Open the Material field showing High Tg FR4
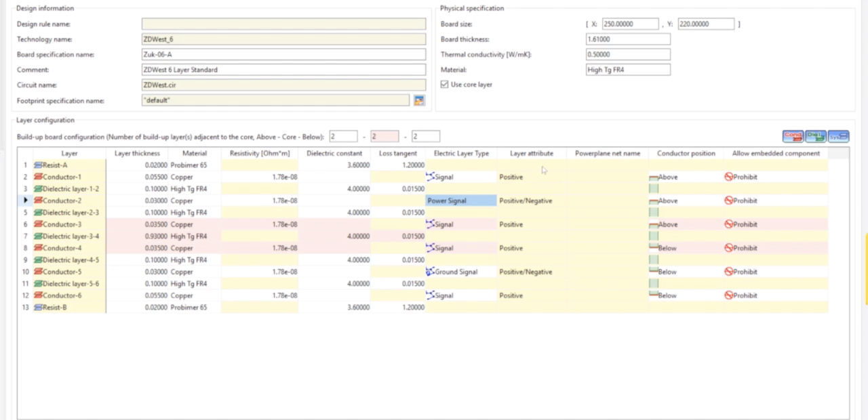Viewport: 868px width, 420px height. click(627, 69)
